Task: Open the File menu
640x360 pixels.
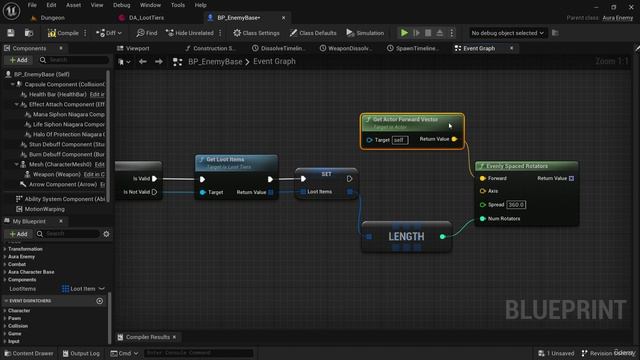Action: [x=32, y=5]
